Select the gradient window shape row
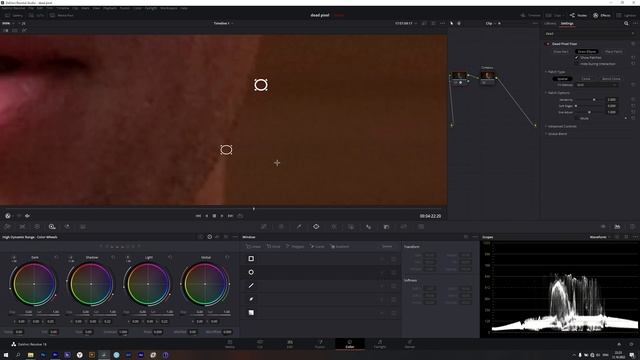This screenshot has width=640, height=360. pyautogui.click(x=320, y=313)
